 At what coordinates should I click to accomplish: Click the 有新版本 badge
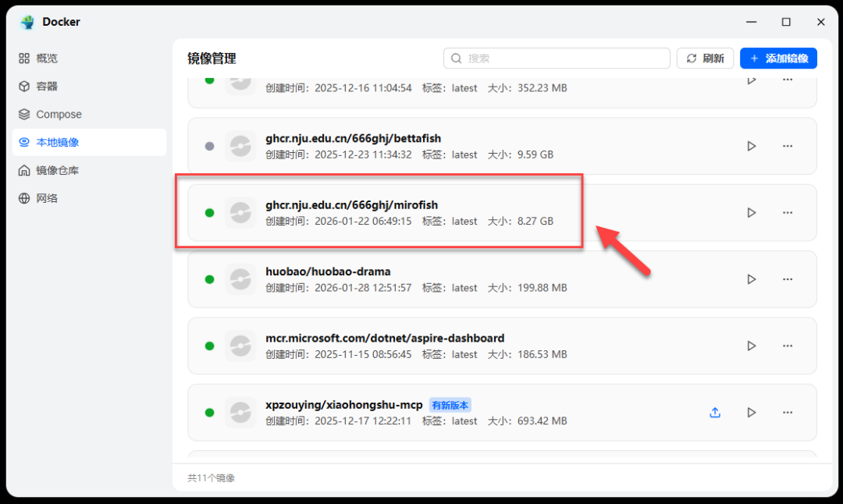450,405
